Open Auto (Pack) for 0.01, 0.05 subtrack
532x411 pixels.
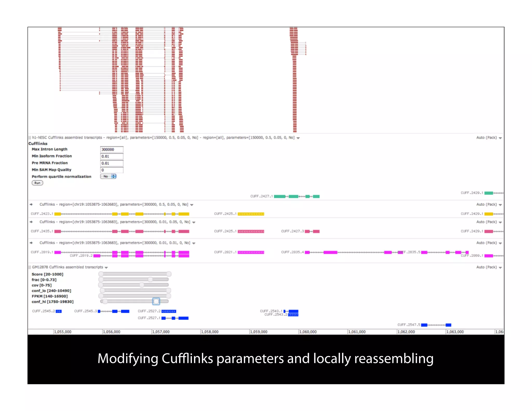pos(489,222)
